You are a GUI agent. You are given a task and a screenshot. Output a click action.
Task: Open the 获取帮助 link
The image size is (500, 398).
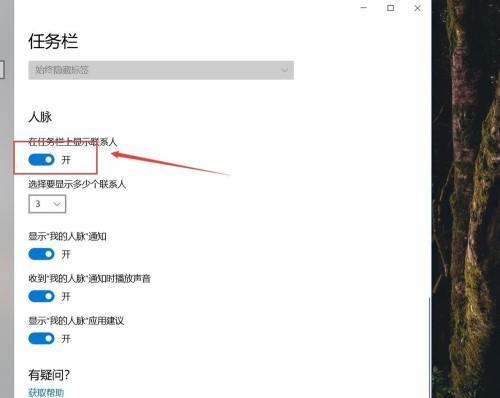tap(46, 393)
